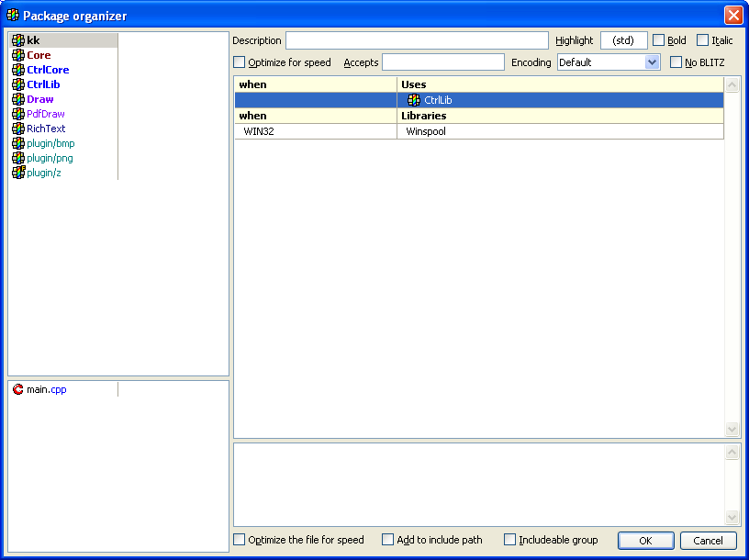Open the Encoding dropdown
The height and width of the screenshot is (560, 749).
pyautogui.click(x=653, y=62)
